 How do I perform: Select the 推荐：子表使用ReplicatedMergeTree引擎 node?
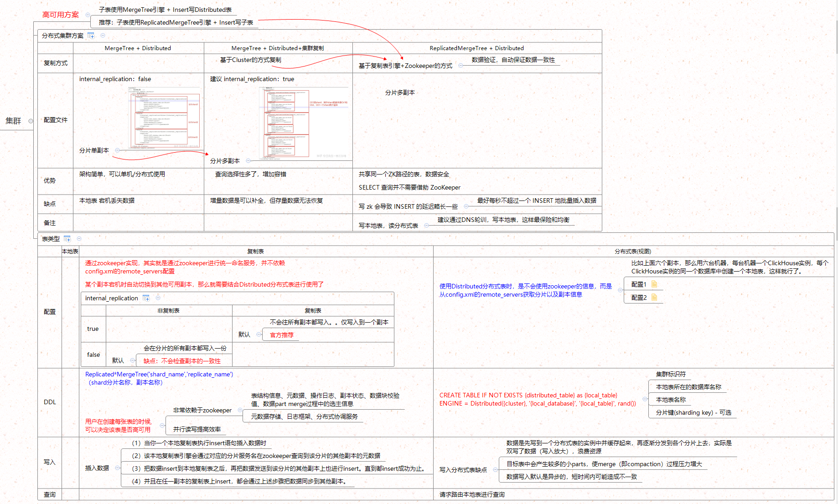click(x=176, y=22)
